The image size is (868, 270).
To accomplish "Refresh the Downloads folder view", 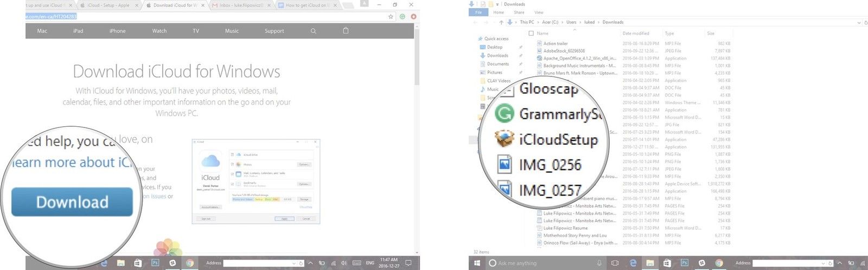I will coord(866,22).
